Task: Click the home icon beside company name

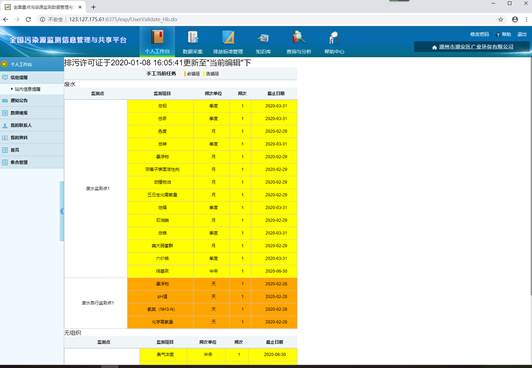Action: pyautogui.click(x=434, y=47)
